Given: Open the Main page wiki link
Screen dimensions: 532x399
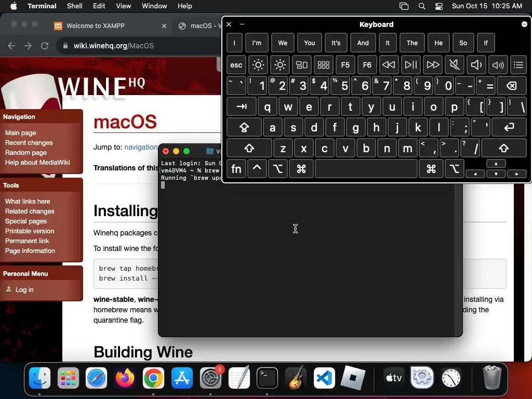Looking at the screenshot, I should point(20,132).
